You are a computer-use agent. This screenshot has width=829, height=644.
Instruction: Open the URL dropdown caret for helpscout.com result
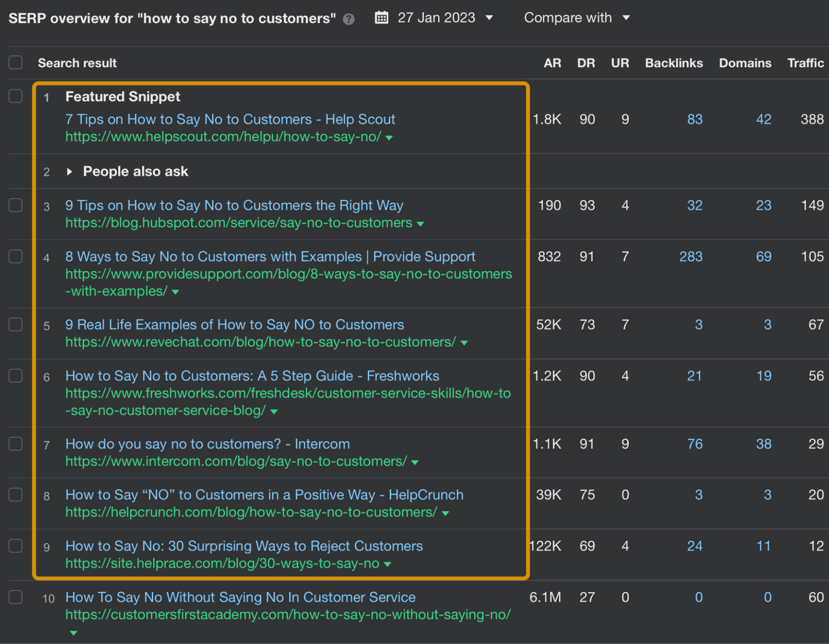tap(389, 138)
